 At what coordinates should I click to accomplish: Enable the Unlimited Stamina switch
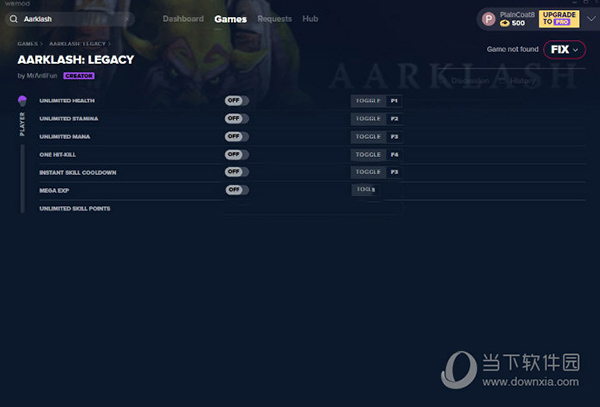point(236,119)
